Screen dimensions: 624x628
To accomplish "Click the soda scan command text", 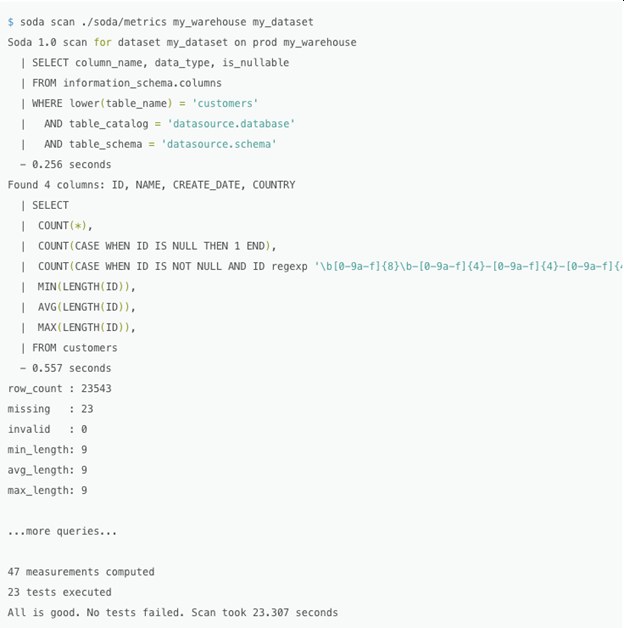I will [x=167, y=22].
